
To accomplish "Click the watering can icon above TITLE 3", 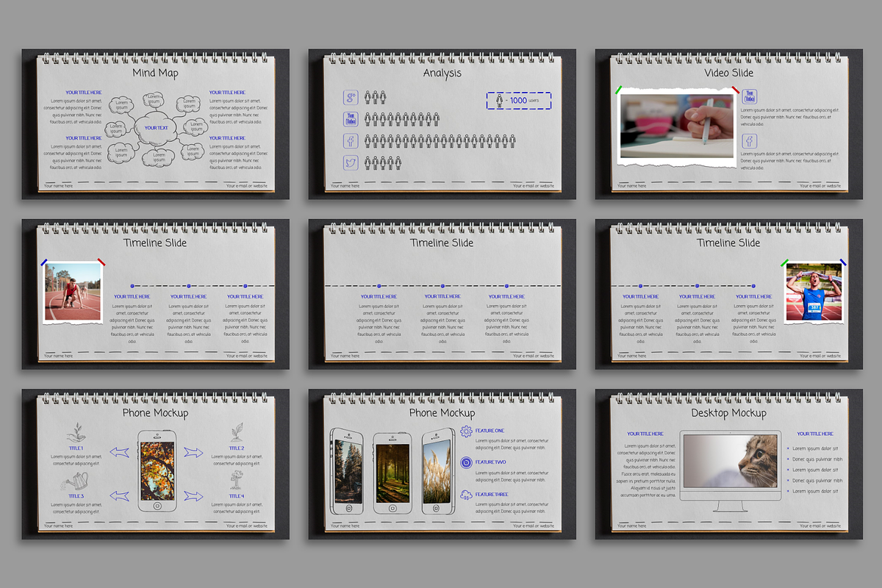I will click(x=76, y=481).
